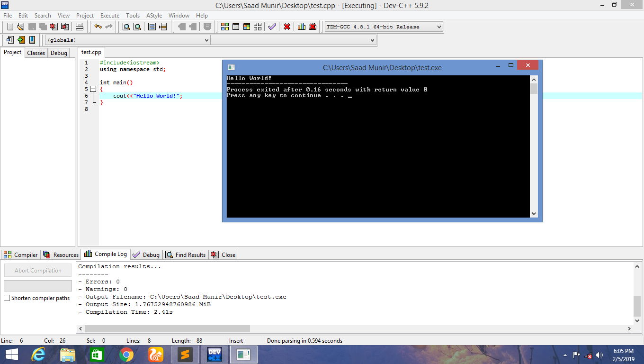644x364 pixels.
Task: Open the empty members dropdown beside globals
Action: coord(294,40)
